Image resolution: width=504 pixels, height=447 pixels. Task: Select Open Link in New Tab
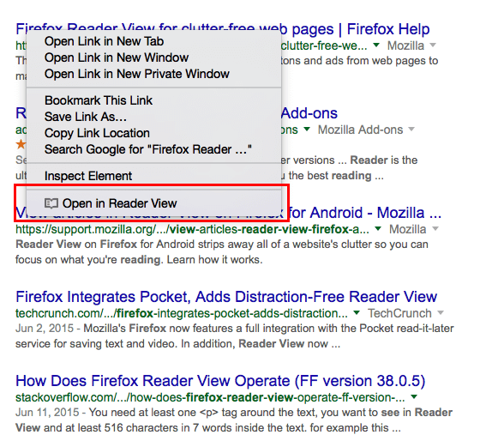click(105, 41)
